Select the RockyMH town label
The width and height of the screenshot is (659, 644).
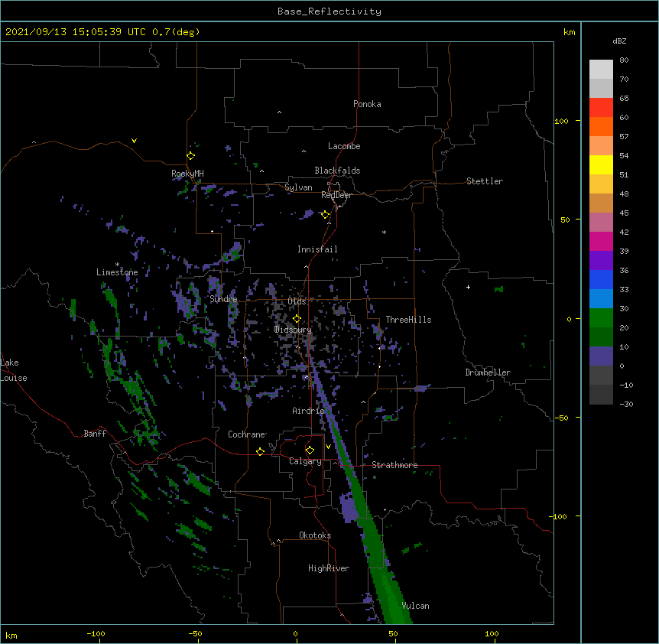click(x=187, y=174)
